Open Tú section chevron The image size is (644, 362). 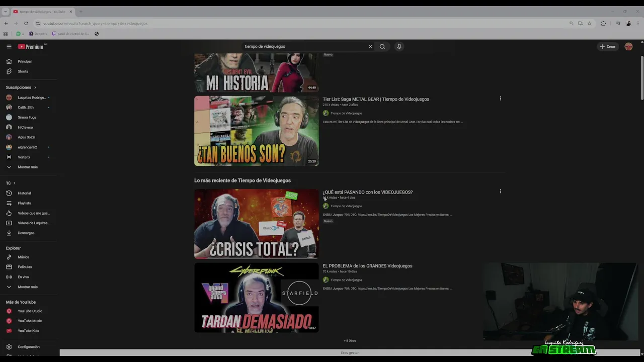click(x=15, y=183)
